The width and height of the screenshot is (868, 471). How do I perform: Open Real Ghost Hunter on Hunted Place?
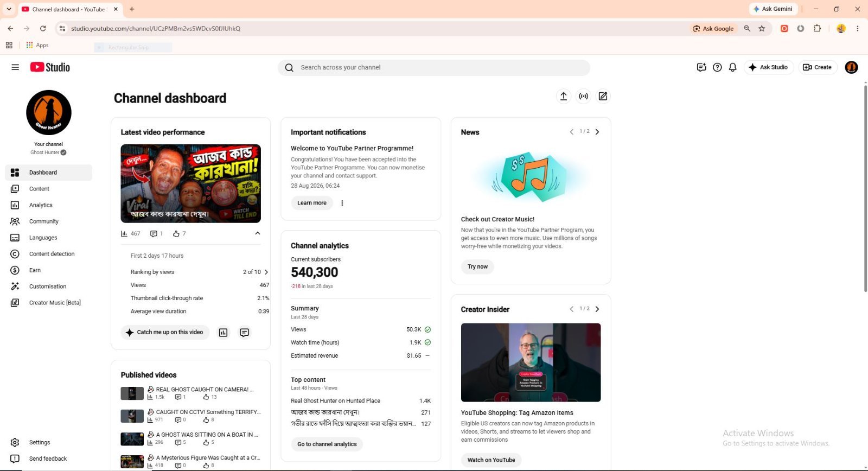(x=335, y=400)
